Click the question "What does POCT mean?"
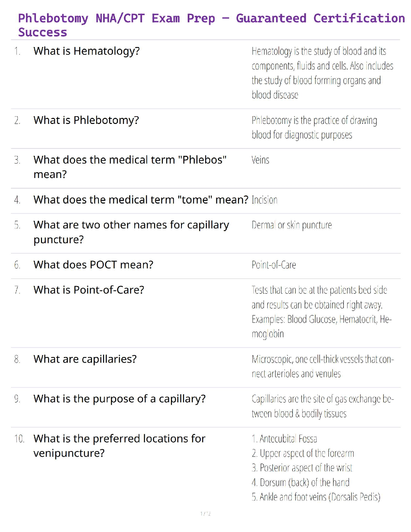The height and width of the screenshot is (532, 411). pyautogui.click(x=93, y=265)
